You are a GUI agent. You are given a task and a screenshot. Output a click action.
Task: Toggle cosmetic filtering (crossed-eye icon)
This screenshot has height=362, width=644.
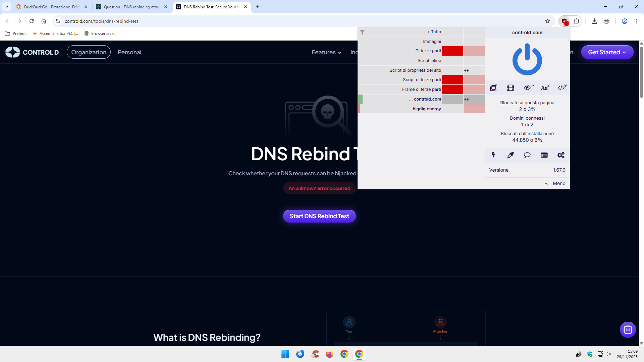pyautogui.click(x=528, y=88)
